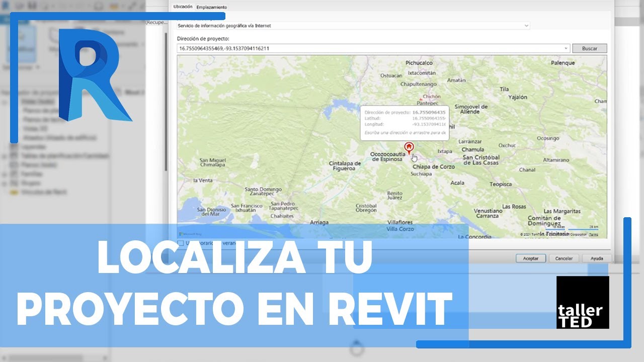
Task: Toggle the daylight saving time checkbox
Action: point(180,243)
